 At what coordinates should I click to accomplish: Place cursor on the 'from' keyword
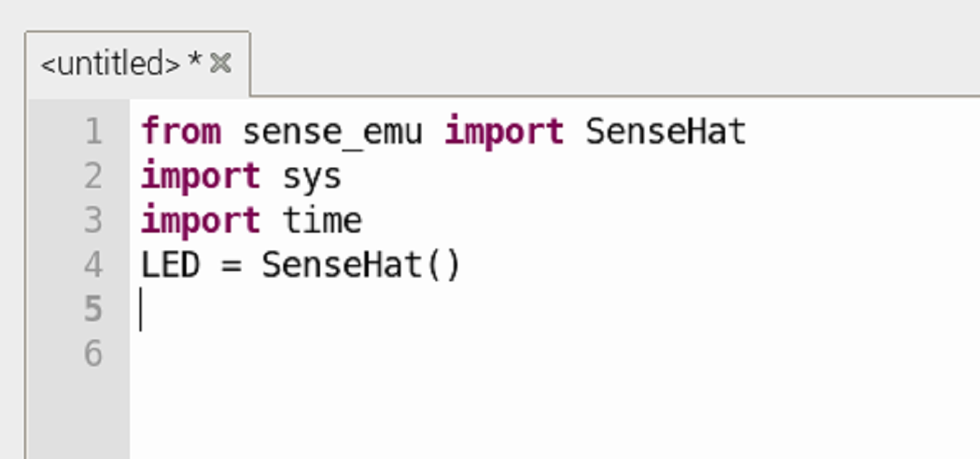click(x=181, y=132)
